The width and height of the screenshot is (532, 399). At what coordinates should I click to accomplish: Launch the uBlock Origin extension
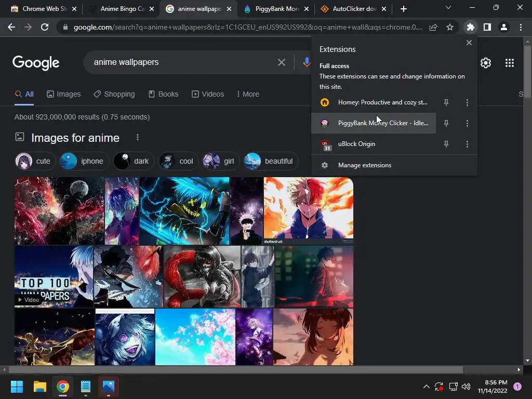coord(374,144)
